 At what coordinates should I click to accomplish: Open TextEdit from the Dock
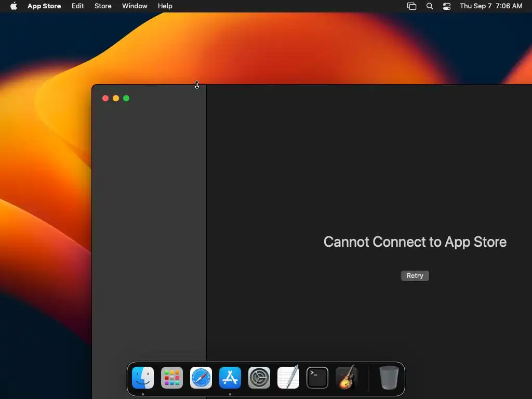288,378
